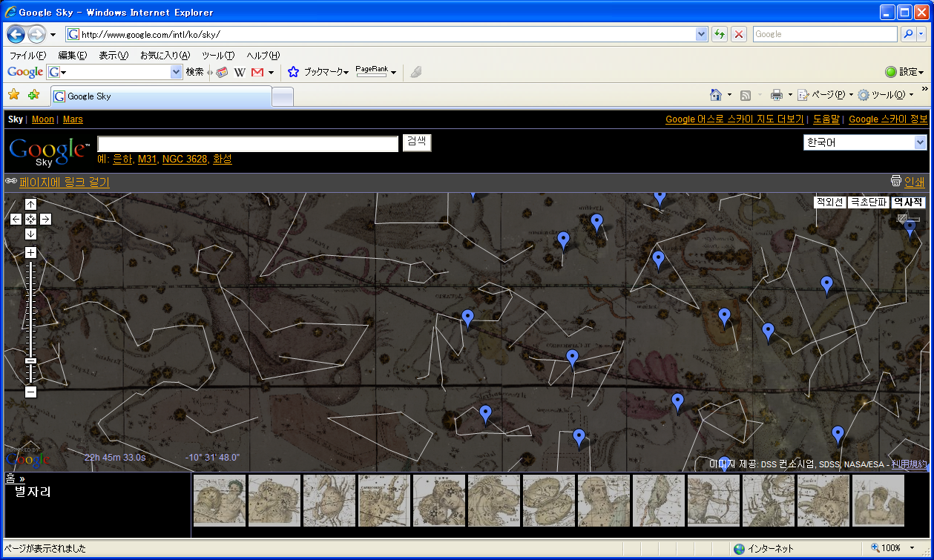The height and width of the screenshot is (560, 934).
Task: Click the Google News icon in toolbar
Action: click(221, 72)
